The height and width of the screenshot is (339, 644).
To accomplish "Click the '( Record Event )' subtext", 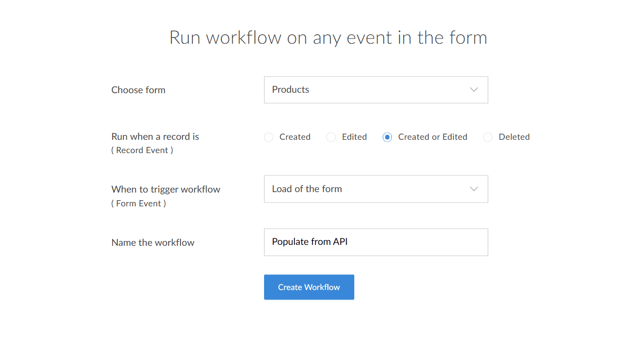I will (142, 150).
